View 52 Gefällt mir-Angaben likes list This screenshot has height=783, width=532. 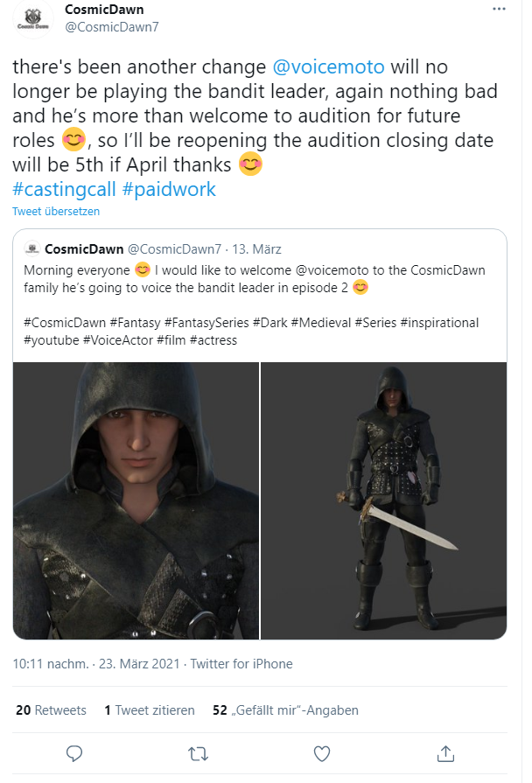click(285, 710)
